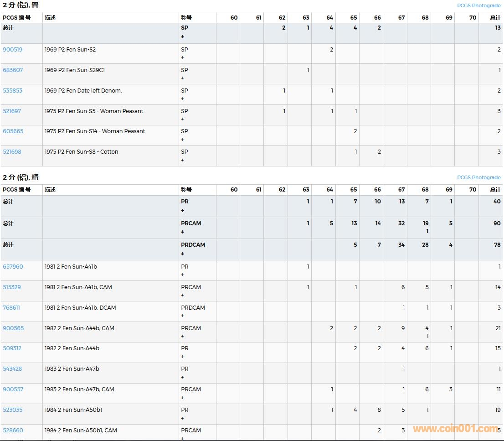Open the 521698 Cotton coin link
Screen dimensions: 504x441
tap(12, 152)
